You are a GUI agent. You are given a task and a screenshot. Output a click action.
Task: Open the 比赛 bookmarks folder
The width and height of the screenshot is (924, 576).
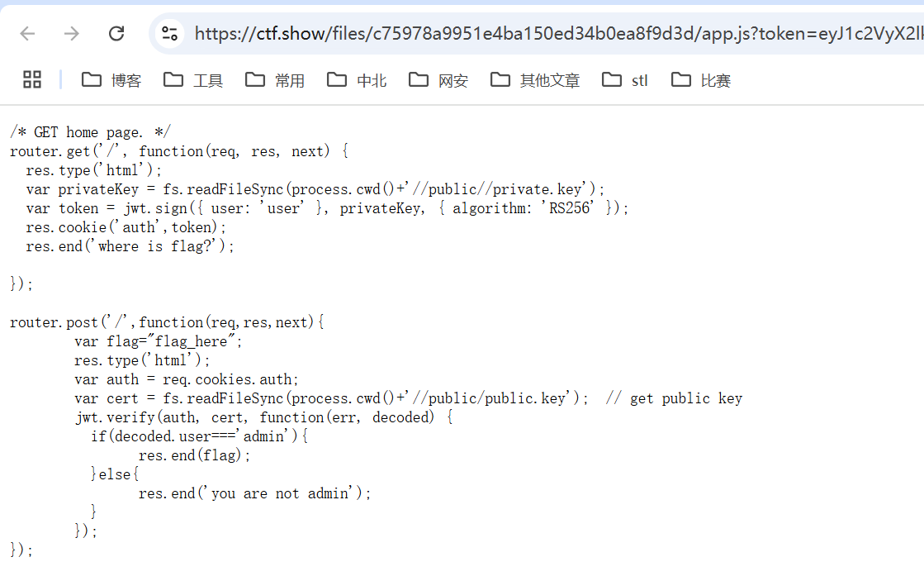click(701, 80)
